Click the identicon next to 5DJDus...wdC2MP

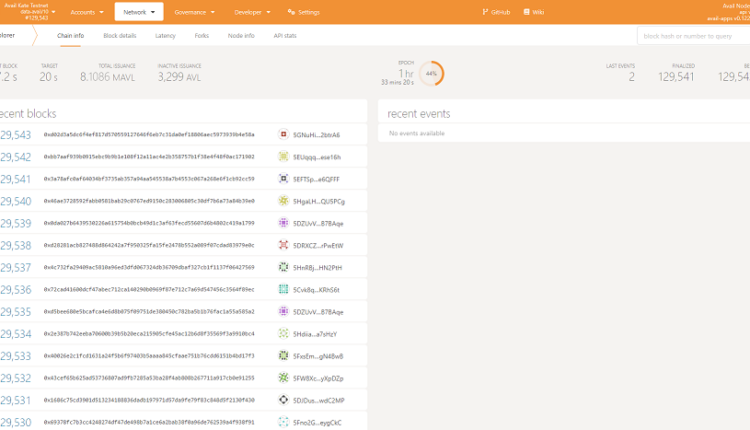(x=285, y=400)
